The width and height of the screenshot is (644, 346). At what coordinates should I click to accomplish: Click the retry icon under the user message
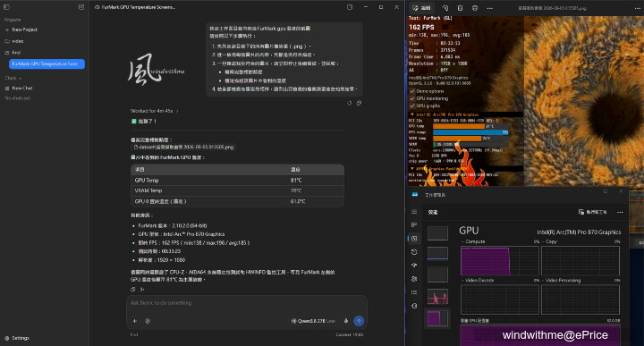click(350, 103)
